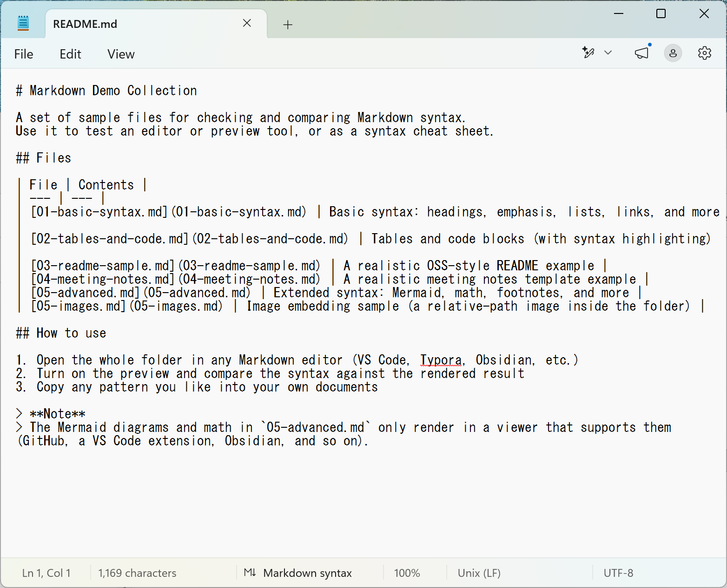This screenshot has width=727, height=588.
Task: Open the megaphone what's new icon
Action: click(x=641, y=53)
